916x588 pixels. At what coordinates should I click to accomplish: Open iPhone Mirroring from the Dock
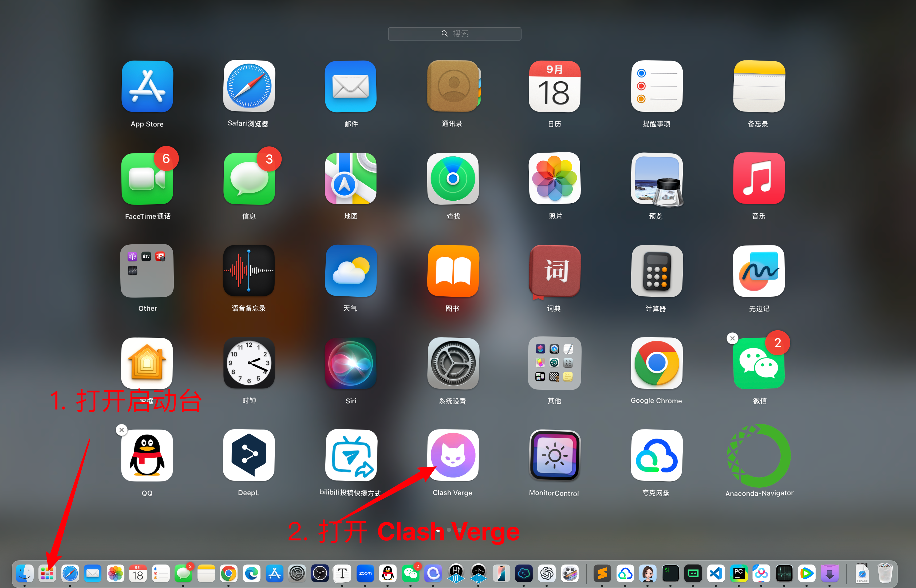point(501,573)
